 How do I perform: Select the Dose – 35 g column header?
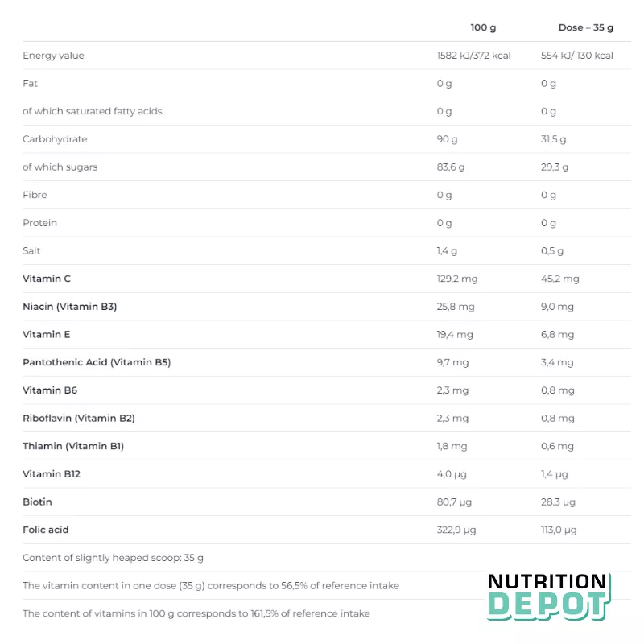click(586, 27)
